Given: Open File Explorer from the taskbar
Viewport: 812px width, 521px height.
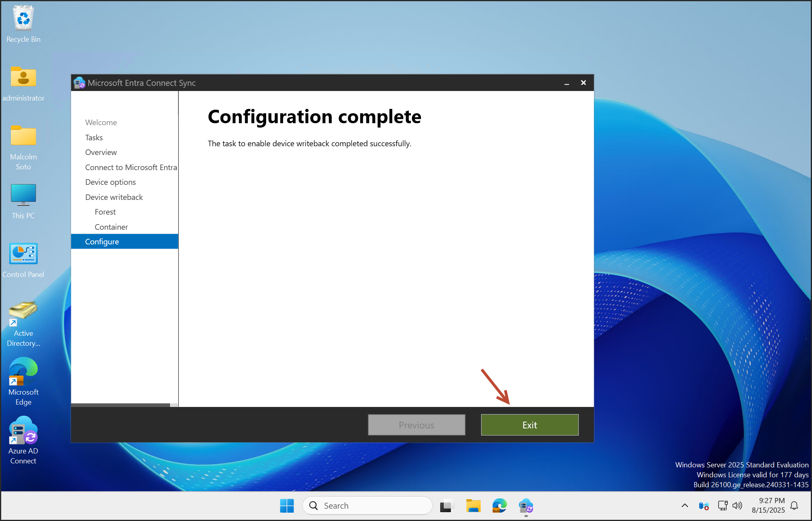Looking at the screenshot, I should pyautogui.click(x=473, y=506).
